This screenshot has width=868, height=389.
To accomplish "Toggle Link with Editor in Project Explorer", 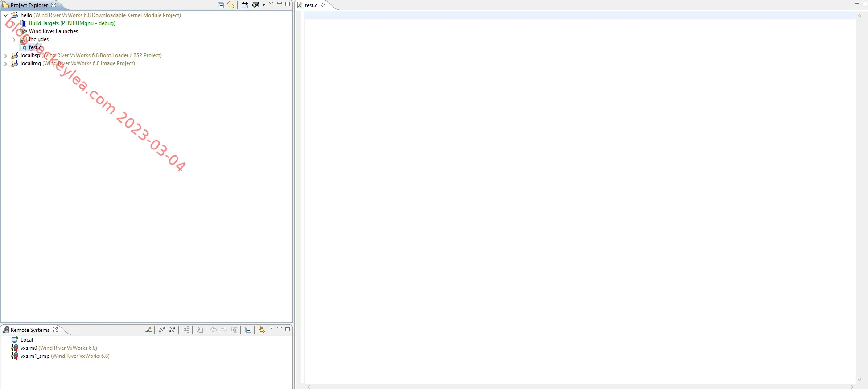I will tap(230, 5).
